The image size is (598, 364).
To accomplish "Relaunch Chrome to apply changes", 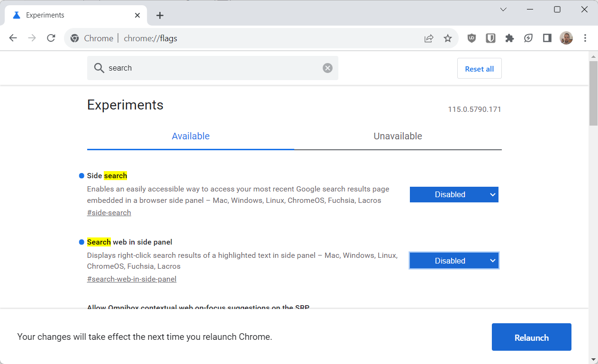I will pos(531,337).
